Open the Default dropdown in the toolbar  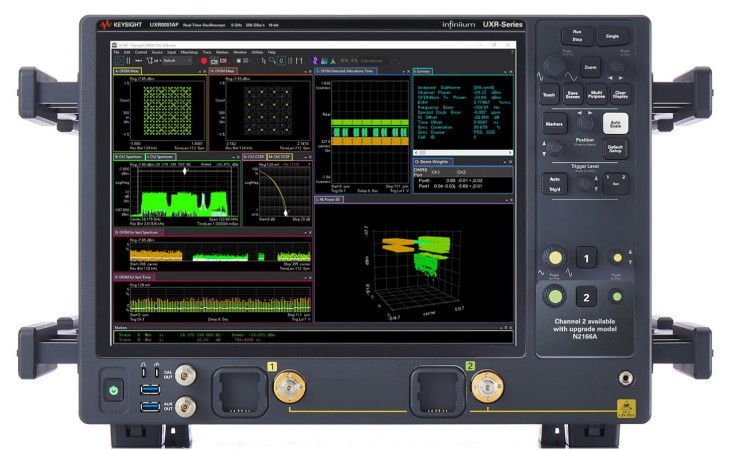click(177, 61)
